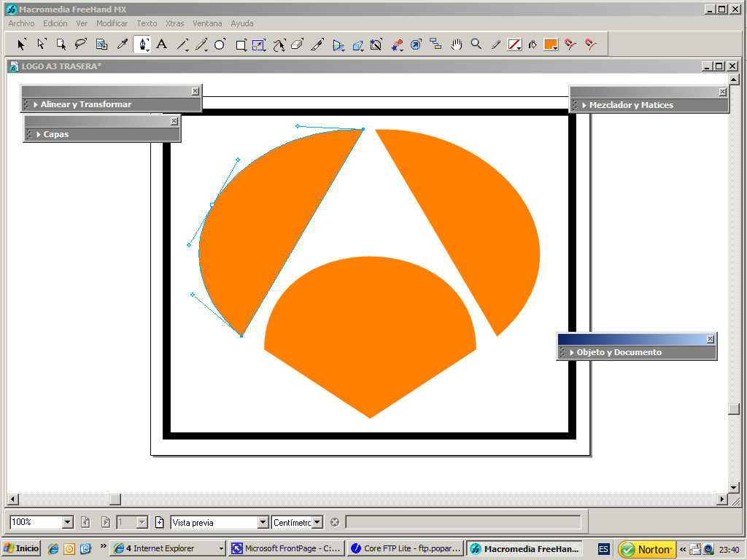Select the Scale tool
Screen dimensions: 747x560
pyautogui.click(x=259, y=44)
